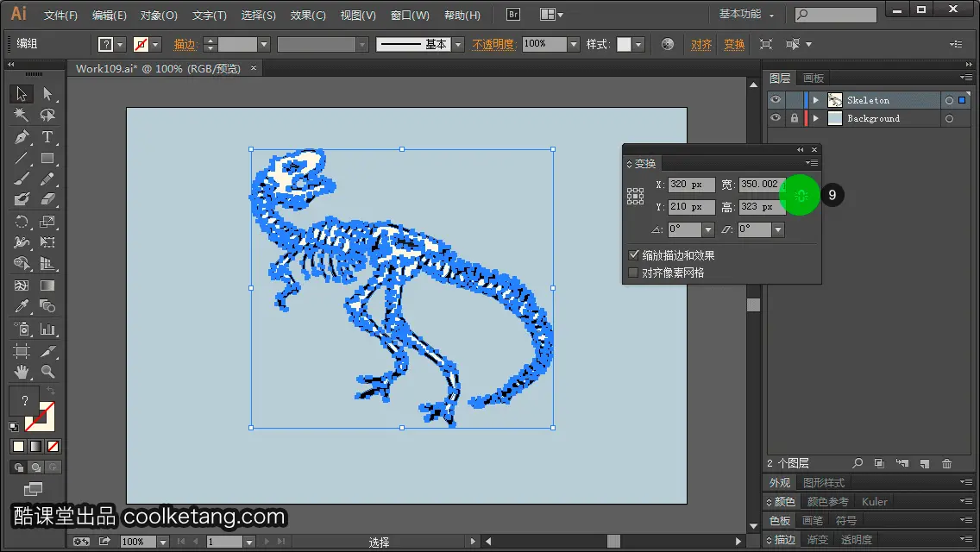This screenshot has height=552, width=980.
Task: Click the X position input field
Action: pyautogui.click(x=691, y=185)
